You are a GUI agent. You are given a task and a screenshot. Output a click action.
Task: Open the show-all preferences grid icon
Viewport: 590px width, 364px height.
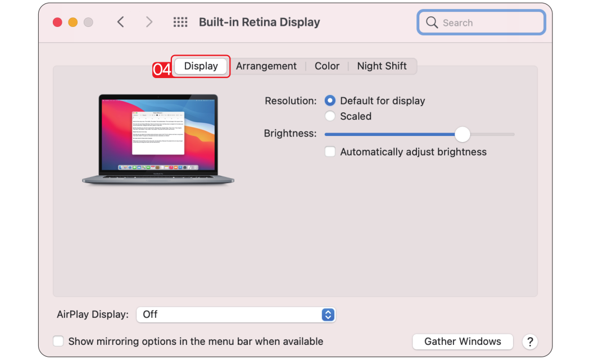[180, 22]
